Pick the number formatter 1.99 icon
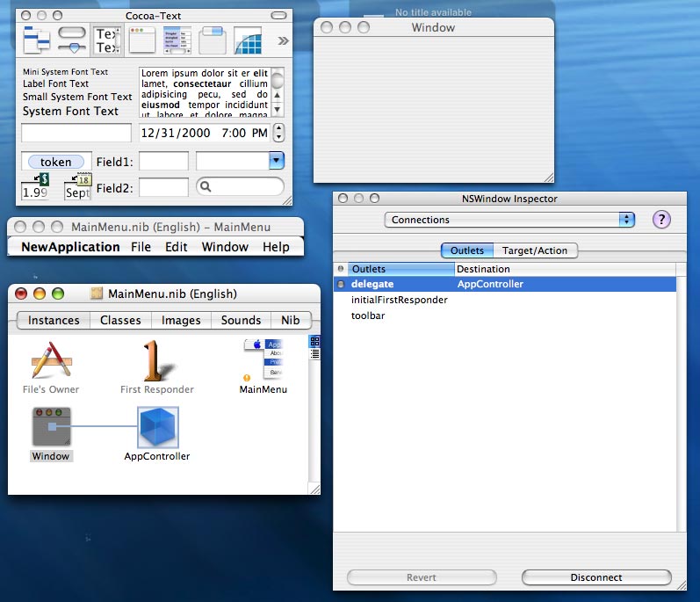 click(35, 186)
